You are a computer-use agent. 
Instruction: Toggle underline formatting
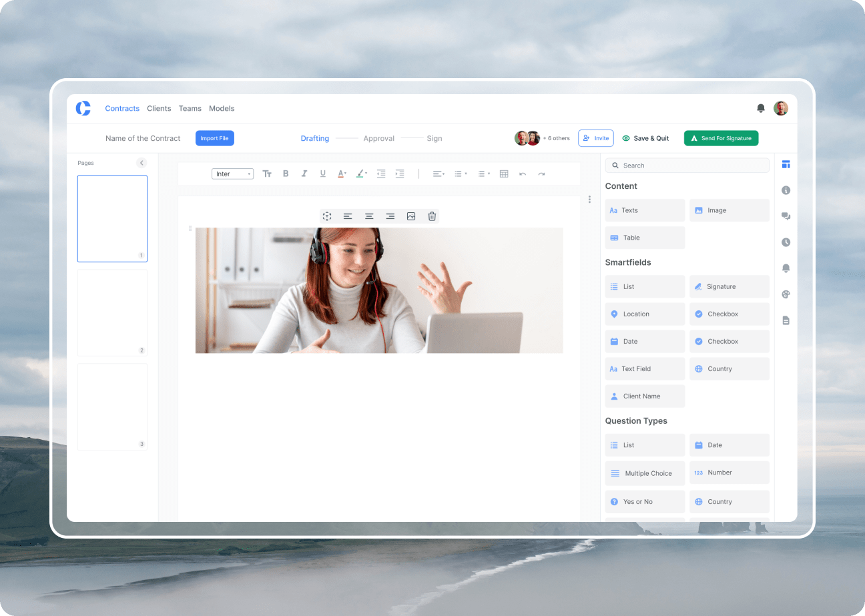(x=323, y=174)
